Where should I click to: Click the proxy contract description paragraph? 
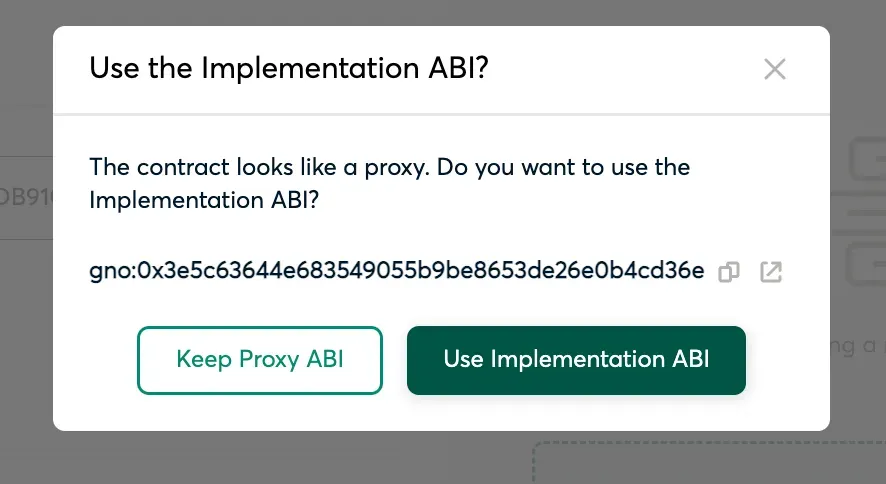point(390,184)
